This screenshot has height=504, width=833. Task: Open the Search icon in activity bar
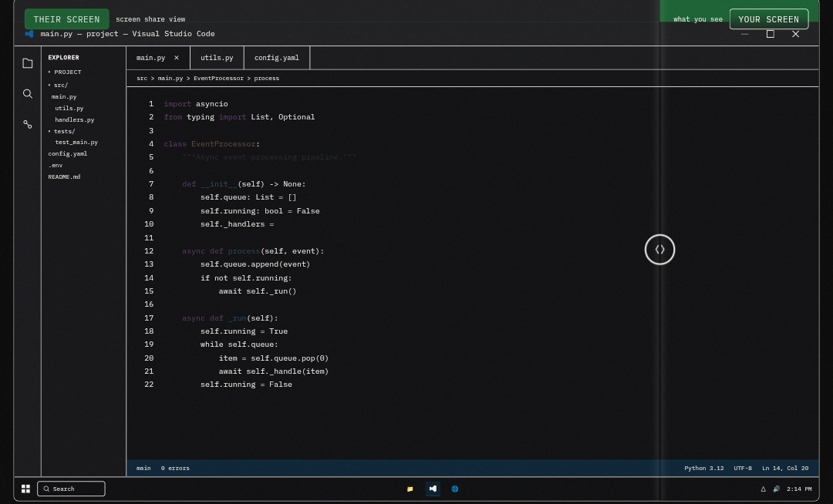[x=28, y=94]
